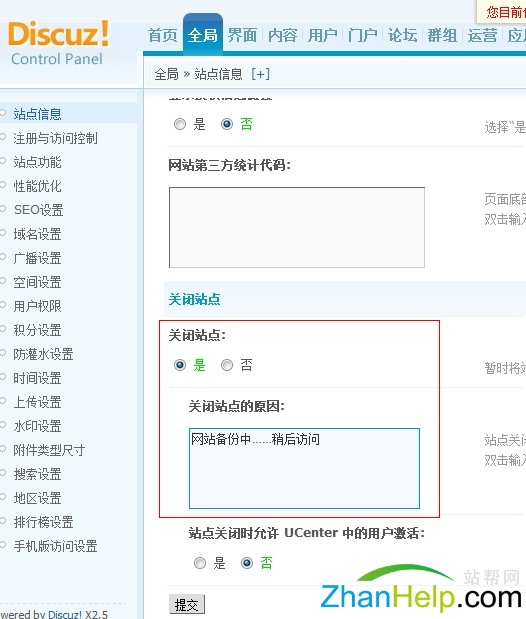
Task: Open the 全局 tab
Action: click(203, 35)
